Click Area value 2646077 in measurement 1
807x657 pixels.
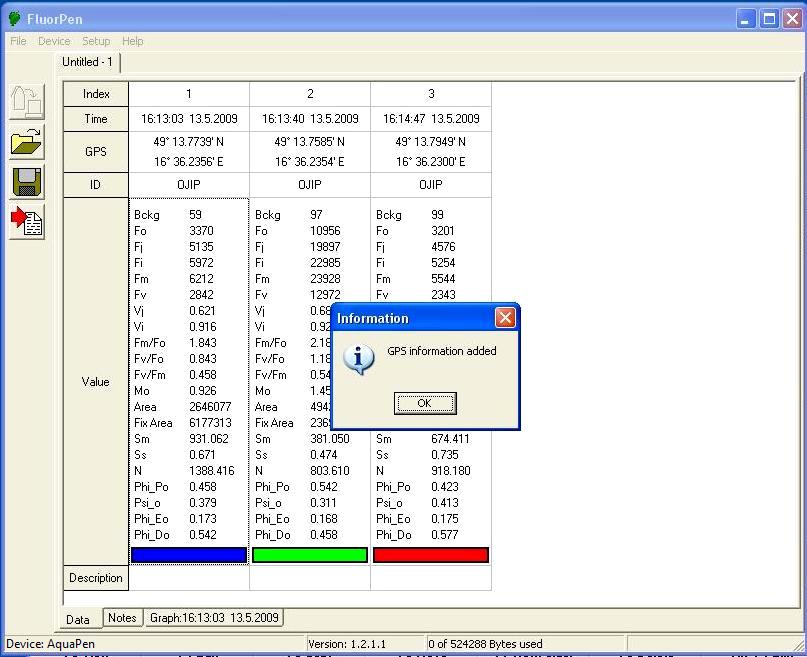coord(210,407)
